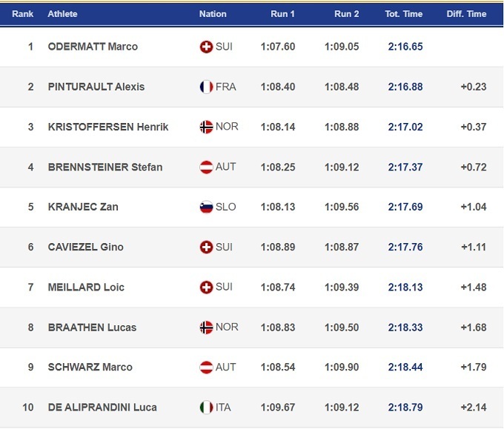Screen dimensions: 504x429
Task: Click the Slovenian flag beside Kranjec
Action: 206,207
